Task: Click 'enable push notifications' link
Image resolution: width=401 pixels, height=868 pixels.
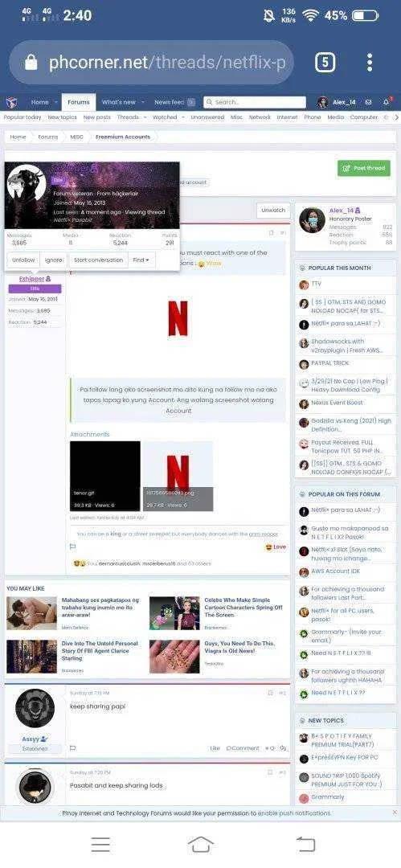Action: 295,813
